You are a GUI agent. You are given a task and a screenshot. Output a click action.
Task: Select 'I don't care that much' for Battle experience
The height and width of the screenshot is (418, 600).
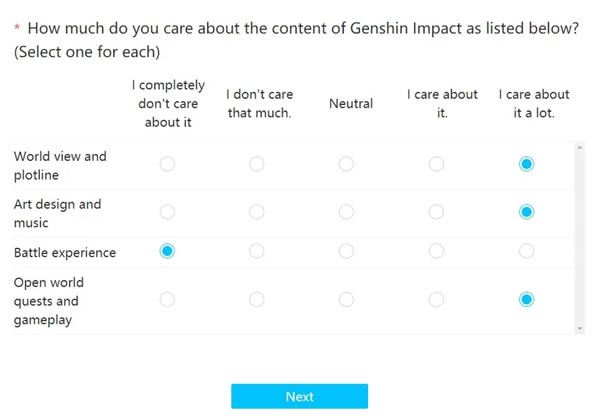257,251
